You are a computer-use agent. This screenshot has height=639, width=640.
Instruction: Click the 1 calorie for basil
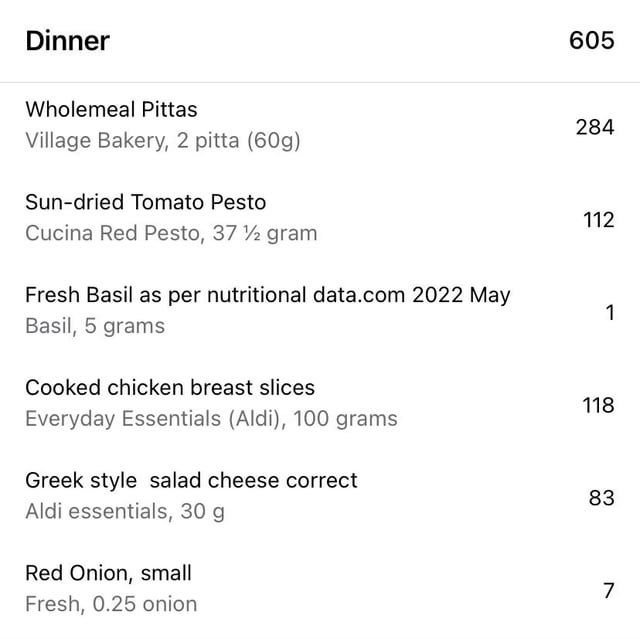[610, 313]
